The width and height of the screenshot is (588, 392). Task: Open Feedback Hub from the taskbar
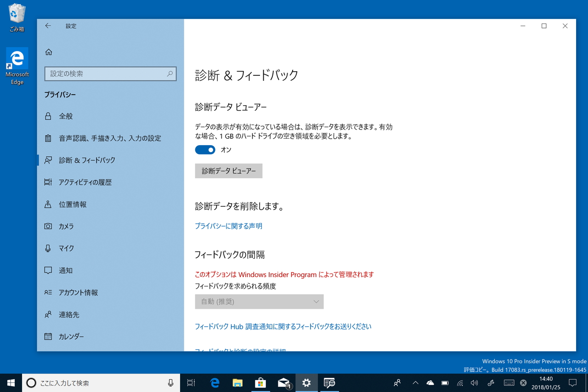[329, 382]
